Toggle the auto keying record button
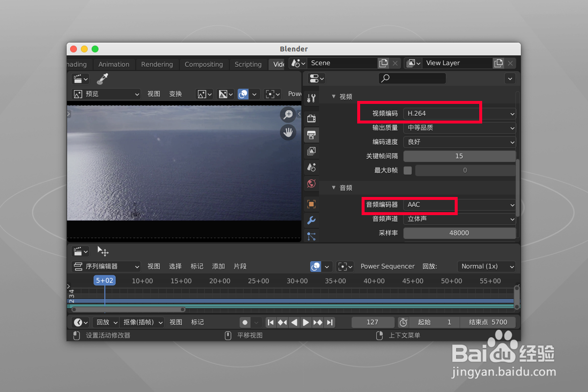Viewport: 588px width, 392px height. 245,322
